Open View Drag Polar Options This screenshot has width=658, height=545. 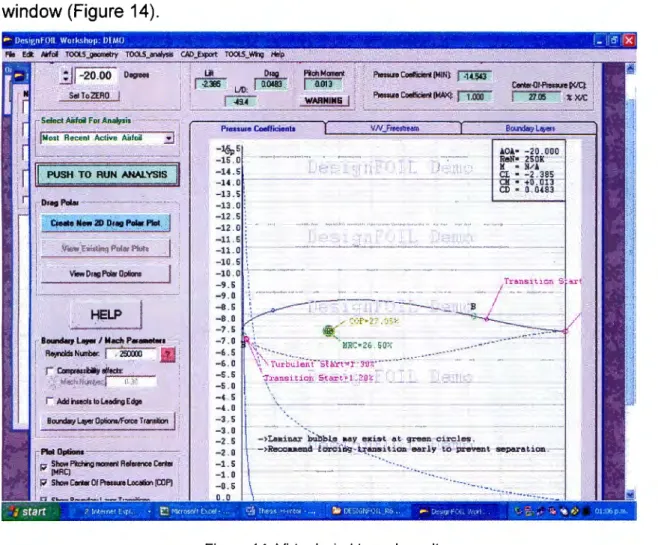105,274
